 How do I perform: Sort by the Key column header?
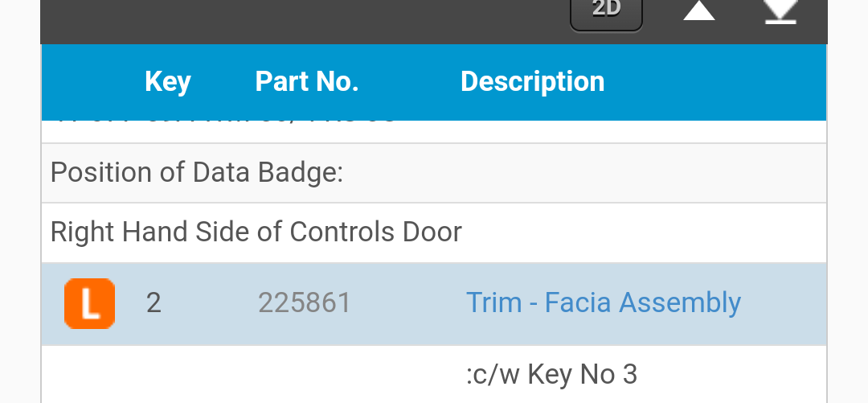coord(167,81)
